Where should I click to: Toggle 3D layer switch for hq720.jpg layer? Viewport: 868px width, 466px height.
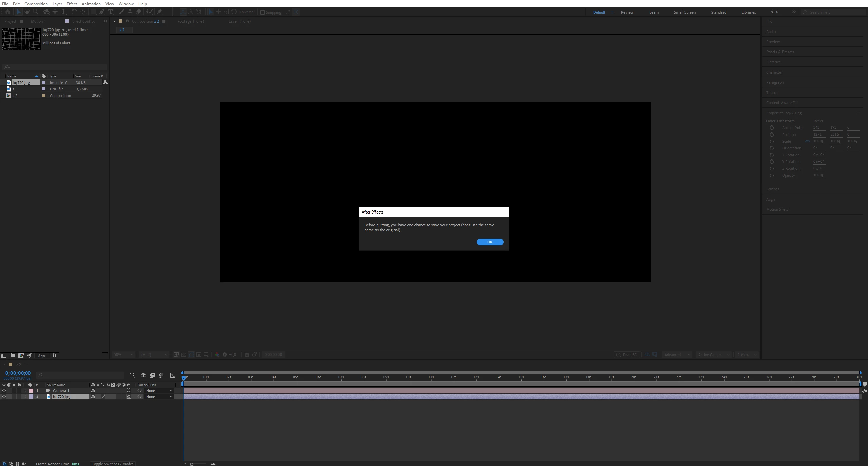pos(129,397)
